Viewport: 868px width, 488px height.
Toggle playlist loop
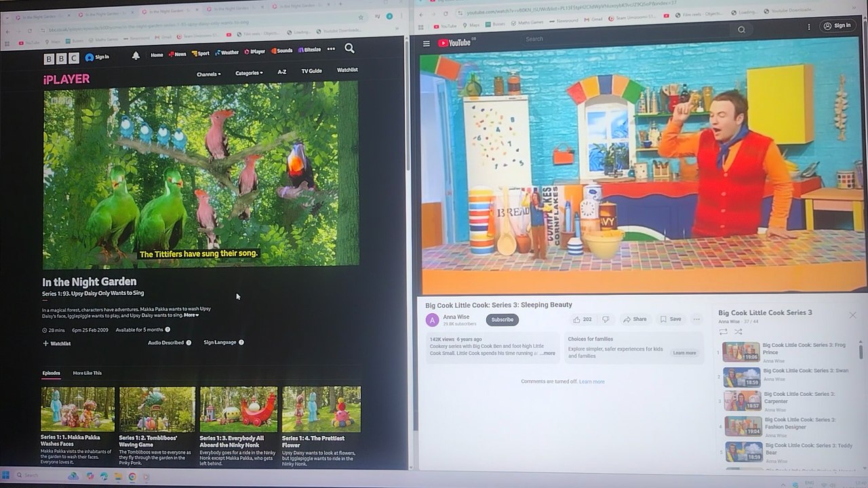pyautogui.click(x=723, y=331)
